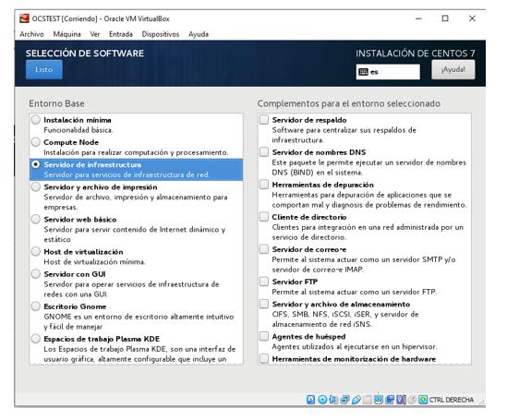The image size is (507, 420).
Task: Click the video capture status icon
Action: pos(390,400)
